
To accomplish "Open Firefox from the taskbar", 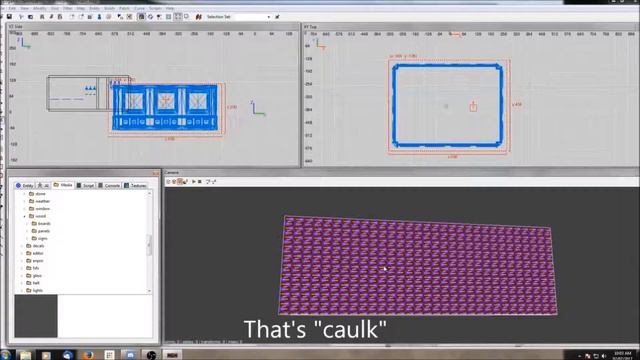I will 88,355.
